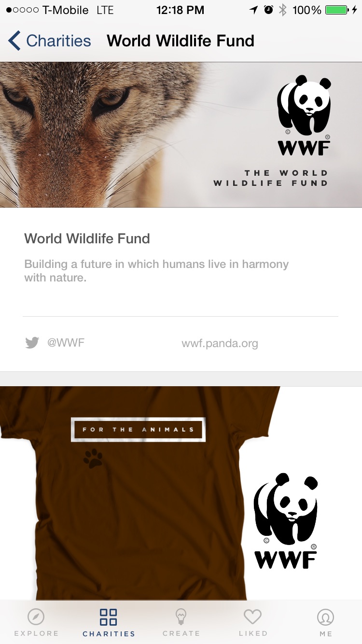Viewport: 362px width, 644px height.
Task: Tap the World Wildlife Fund page title
Action: click(181, 41)
